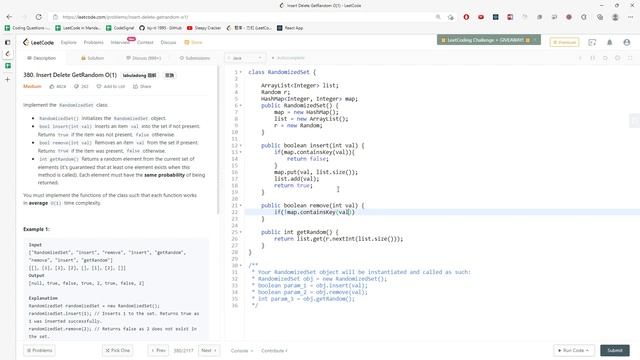The image size is (640, 360).
Task: Go to next problem with Next button
Action: [209, 350]
